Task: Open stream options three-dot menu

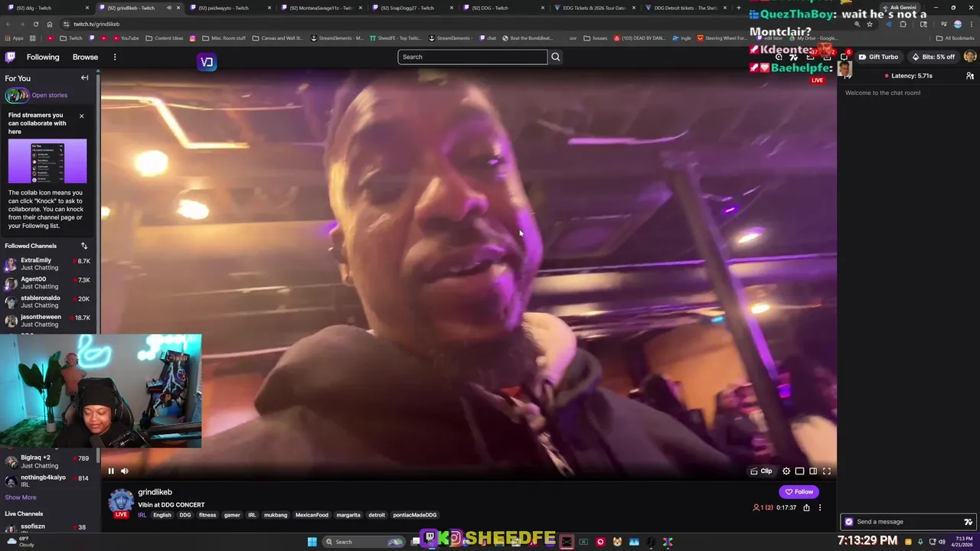Action: coord(820,507)
